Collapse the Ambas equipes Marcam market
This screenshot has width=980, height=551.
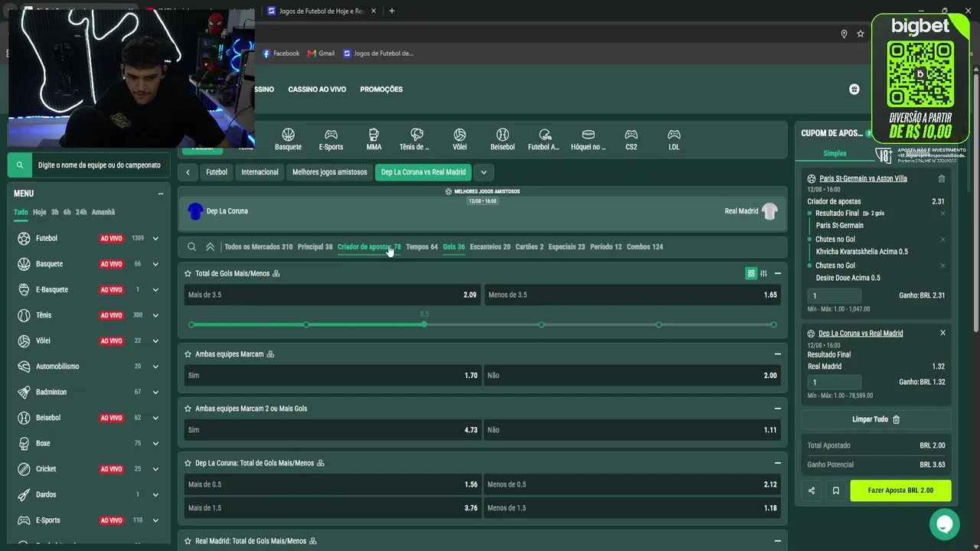[x=777, y=354]
